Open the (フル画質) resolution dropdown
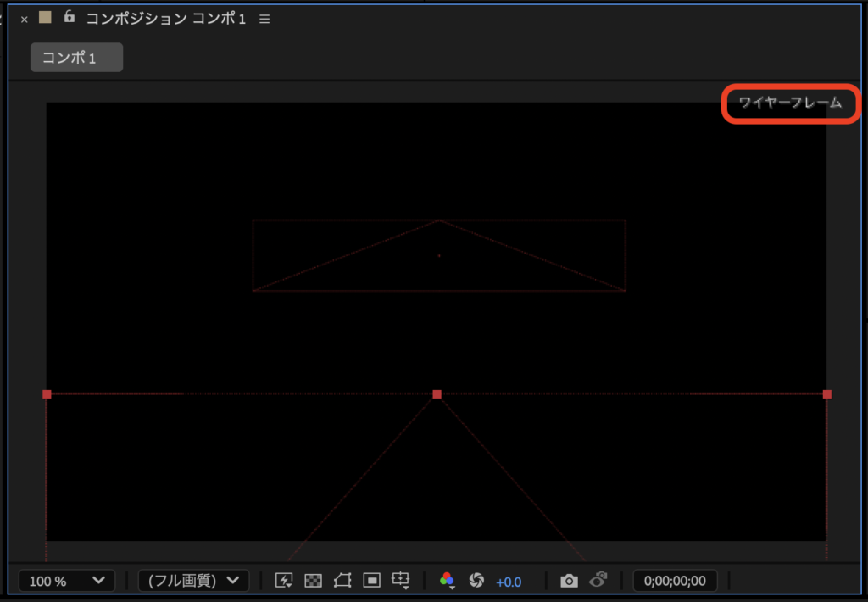This screenshot has width=868, height=602. [193, 581]
